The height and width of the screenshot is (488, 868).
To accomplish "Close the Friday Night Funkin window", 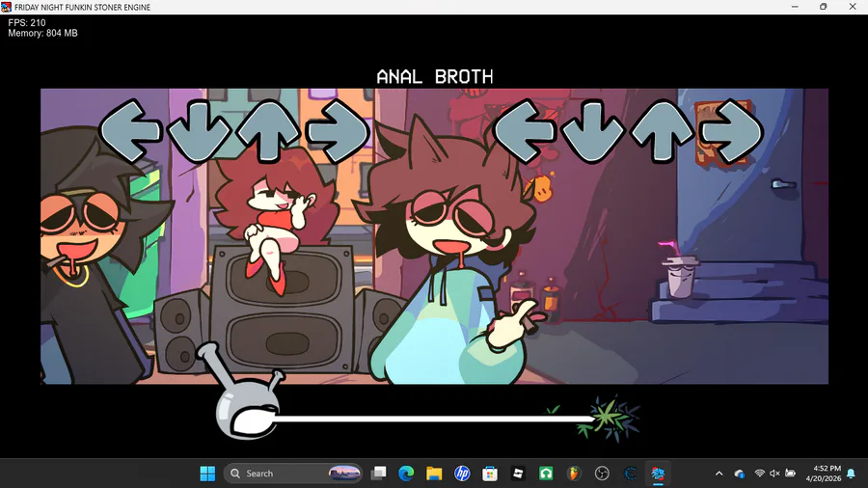I will 853,7.
